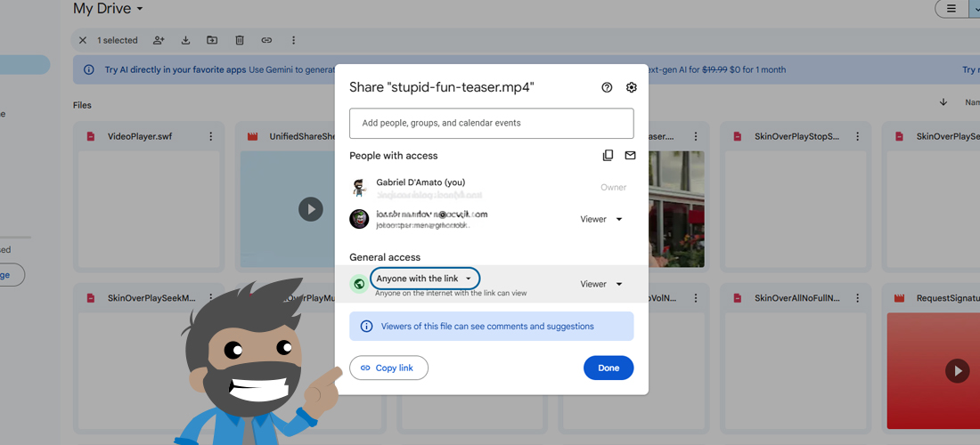This screenshot has width=980, height=445.
Task: Expand 'Anyone with the link' dropdown
Action: [425, 279]
